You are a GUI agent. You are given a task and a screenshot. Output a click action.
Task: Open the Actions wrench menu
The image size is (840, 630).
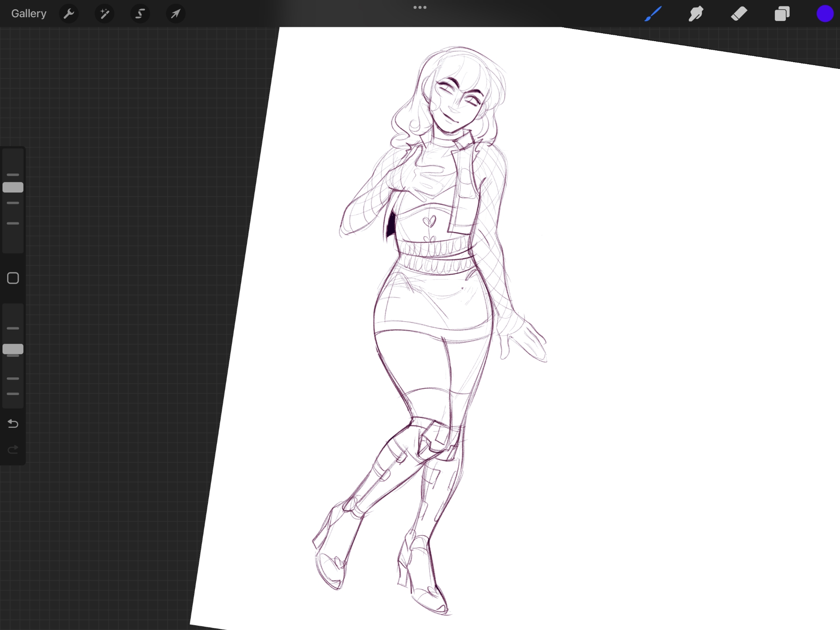(69, 14)
